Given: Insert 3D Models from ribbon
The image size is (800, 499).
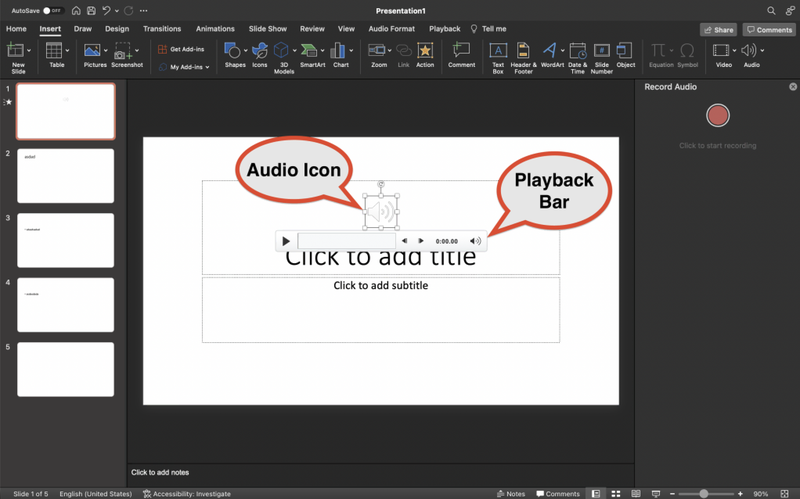Looking at the screenshot, I should [281, 51].
